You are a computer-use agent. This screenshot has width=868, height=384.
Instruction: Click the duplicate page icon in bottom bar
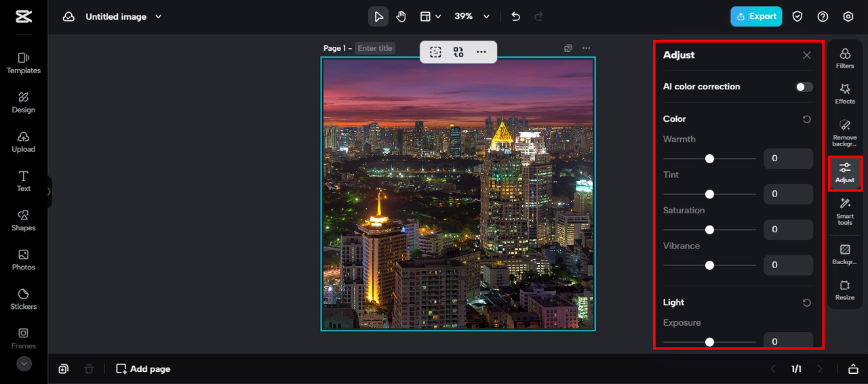pyautogui.click(x=63, y=369)
